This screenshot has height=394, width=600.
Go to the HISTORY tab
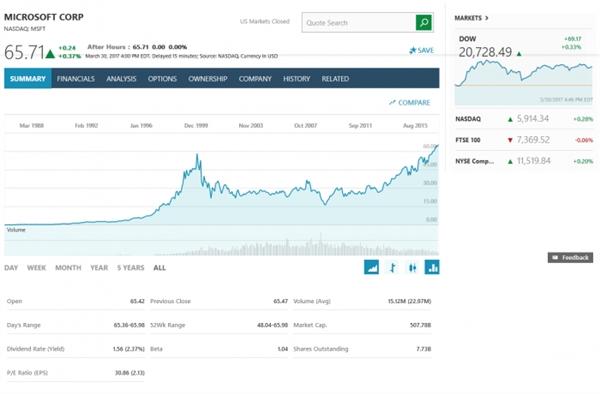click(x=297, y=79)
